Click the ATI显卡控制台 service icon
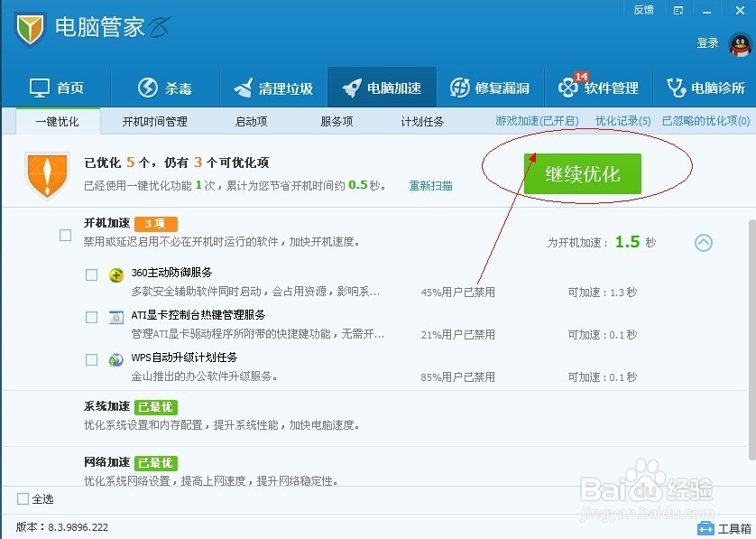 tap(115, 317)
